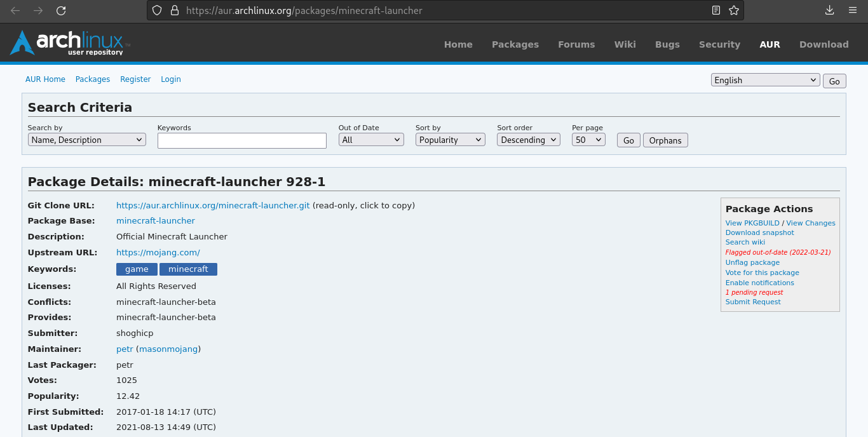Click the browser Back arrow
Image resolution: width=868 pixels, height=437 pixels.
point(15,11)
